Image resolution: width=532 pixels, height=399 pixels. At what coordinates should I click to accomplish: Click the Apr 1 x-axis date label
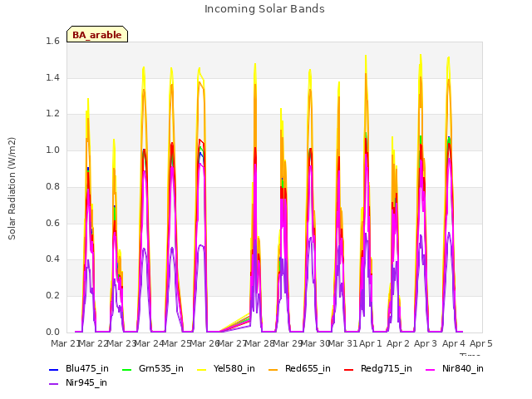point(371,343)
